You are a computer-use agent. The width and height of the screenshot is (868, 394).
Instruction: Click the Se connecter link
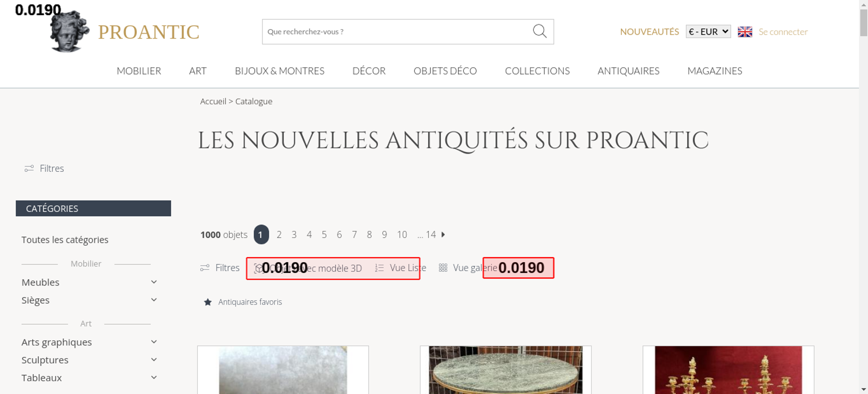(783, 32)
